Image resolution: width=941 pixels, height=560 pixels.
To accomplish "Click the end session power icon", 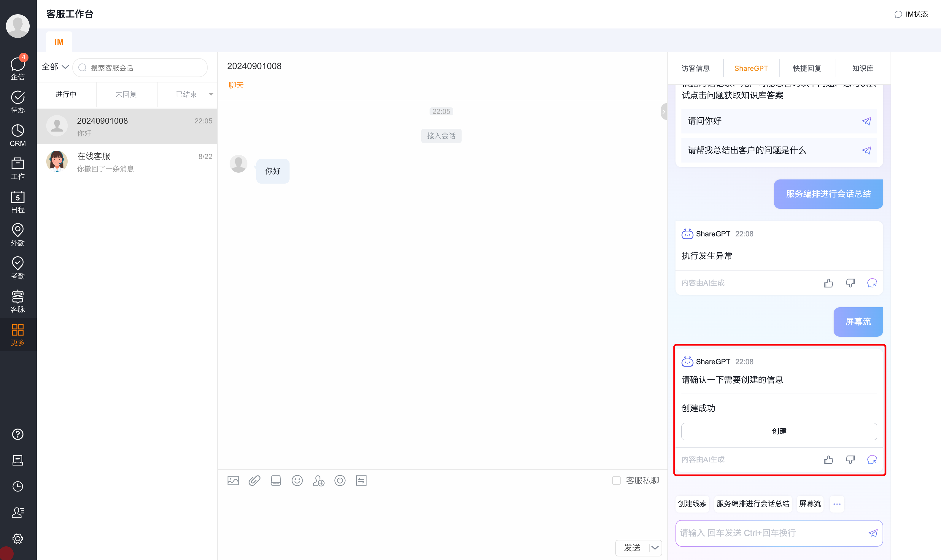I will coord(340,481).
